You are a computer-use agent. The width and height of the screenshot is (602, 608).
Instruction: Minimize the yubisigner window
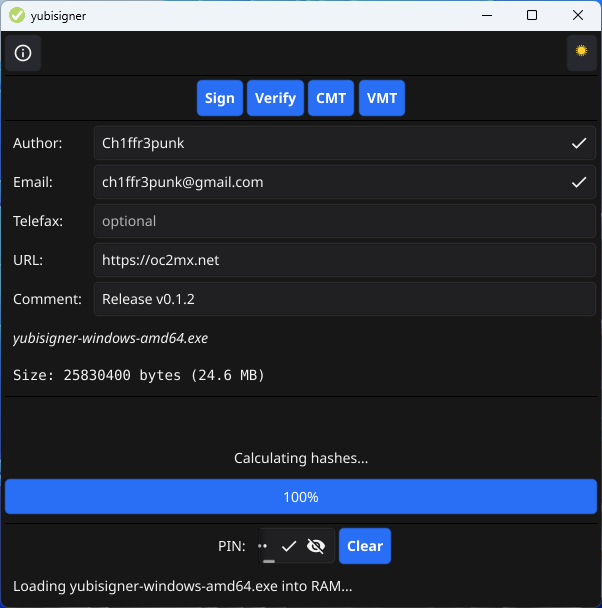coord(487,16)
